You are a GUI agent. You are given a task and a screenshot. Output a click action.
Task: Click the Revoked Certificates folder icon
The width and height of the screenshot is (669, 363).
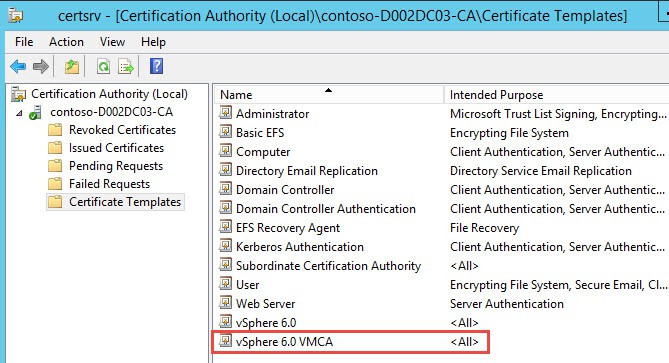click(55, 130)
